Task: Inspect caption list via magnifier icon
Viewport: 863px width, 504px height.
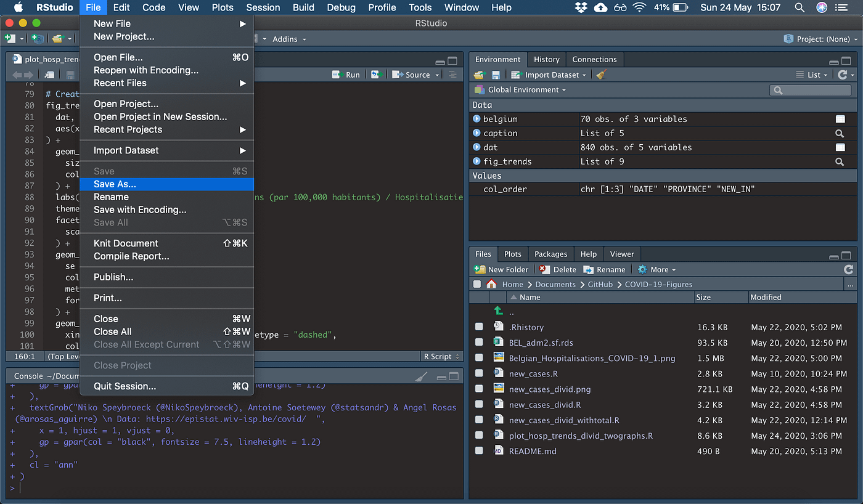Action: tap(840, 133)
